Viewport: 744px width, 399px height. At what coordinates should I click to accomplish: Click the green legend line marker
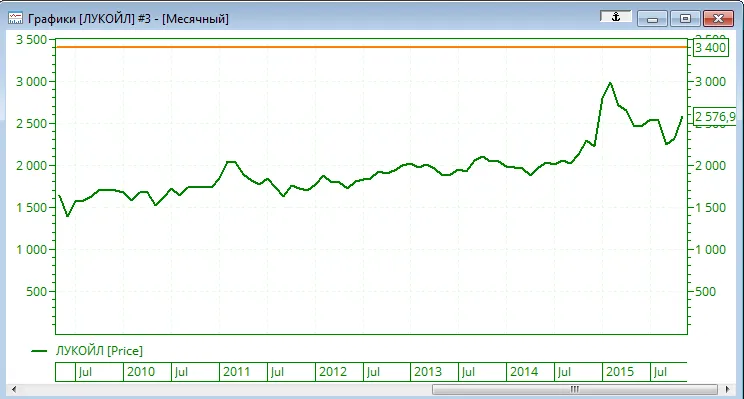pos(39,351)
